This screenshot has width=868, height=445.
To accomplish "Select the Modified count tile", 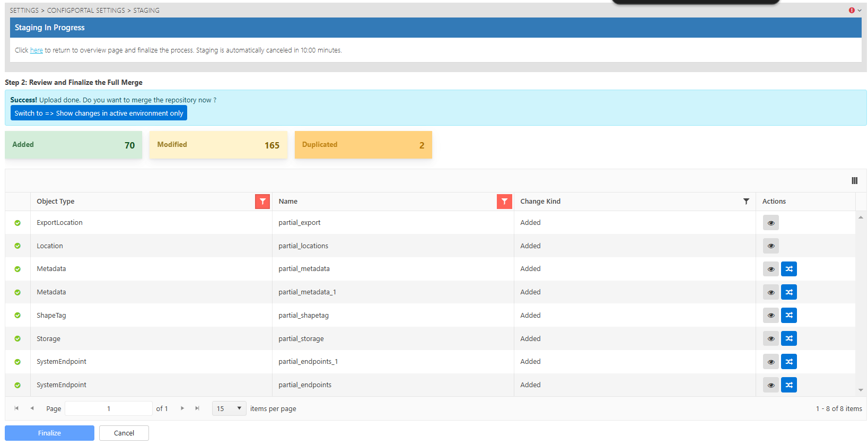I will (x=218, y=145).
